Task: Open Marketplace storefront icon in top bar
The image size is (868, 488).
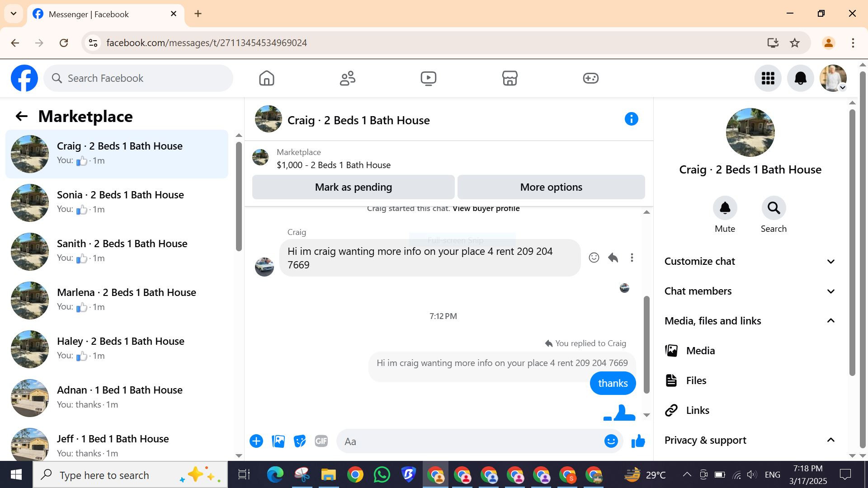Action: point(509,78)
